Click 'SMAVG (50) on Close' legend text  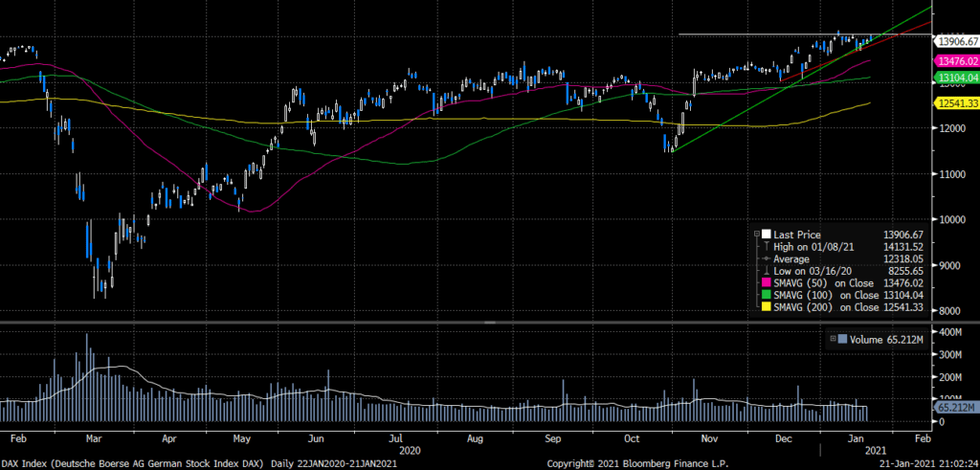(824, 283)
